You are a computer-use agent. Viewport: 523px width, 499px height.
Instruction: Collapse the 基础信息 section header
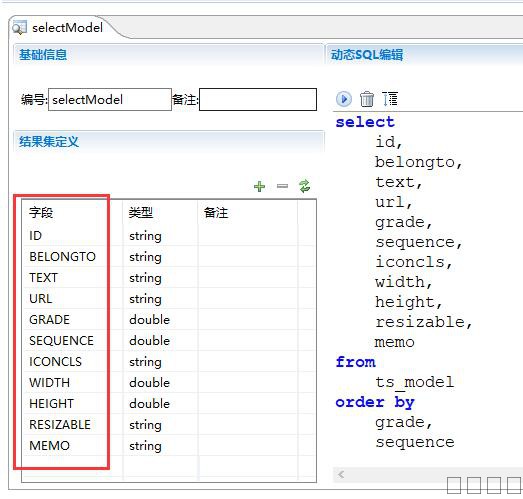[x=43, y=55]
